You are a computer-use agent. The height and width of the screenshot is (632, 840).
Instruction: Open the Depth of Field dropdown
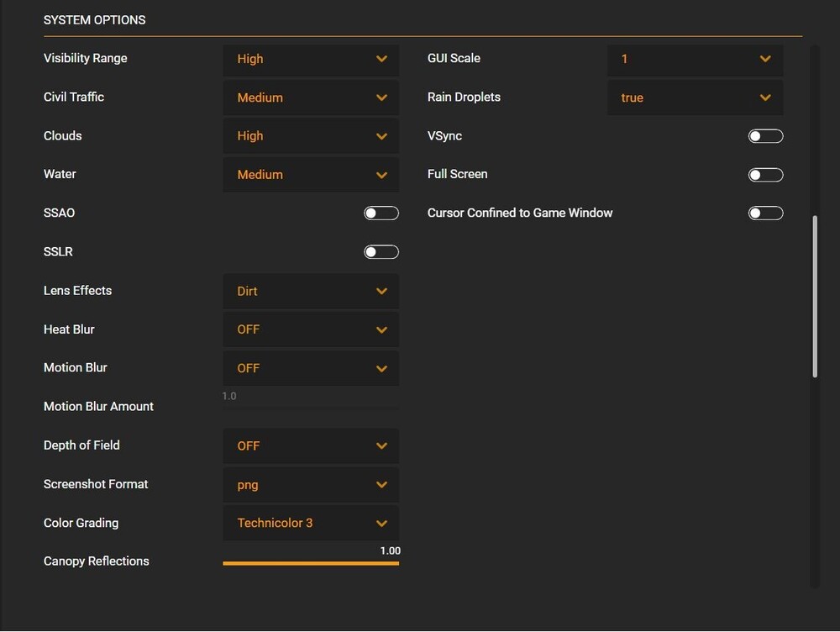click(310, 445)
